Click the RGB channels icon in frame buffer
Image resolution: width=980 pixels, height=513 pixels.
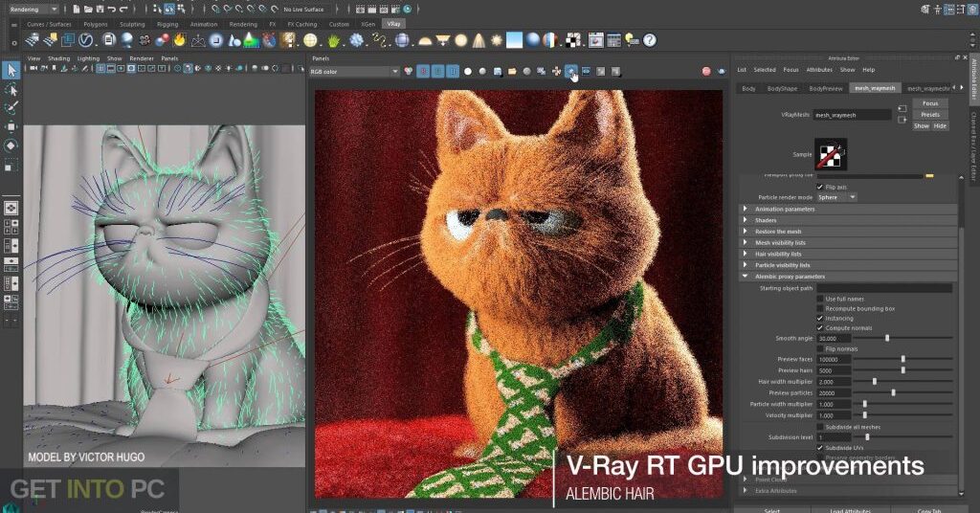tap(408, 71)
